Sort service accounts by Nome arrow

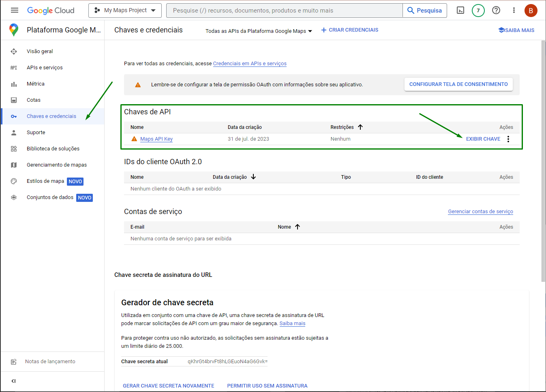pyautogui.click(x=298, y=227)
